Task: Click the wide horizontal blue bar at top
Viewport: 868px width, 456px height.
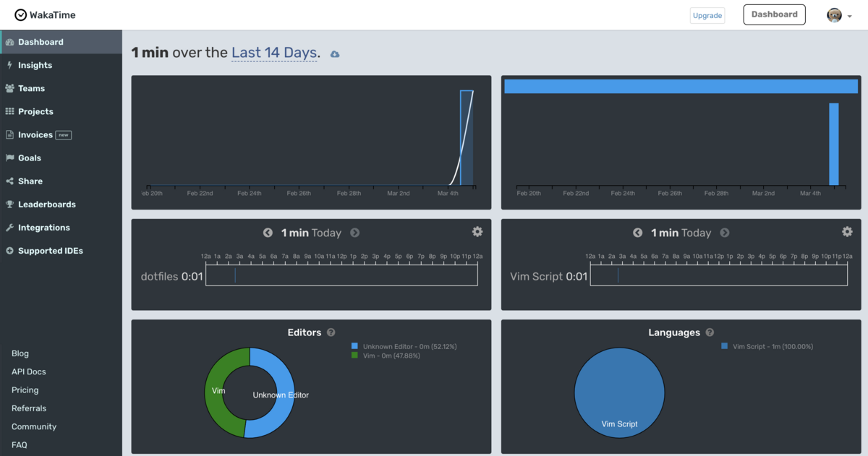Action: click(681, 87)
